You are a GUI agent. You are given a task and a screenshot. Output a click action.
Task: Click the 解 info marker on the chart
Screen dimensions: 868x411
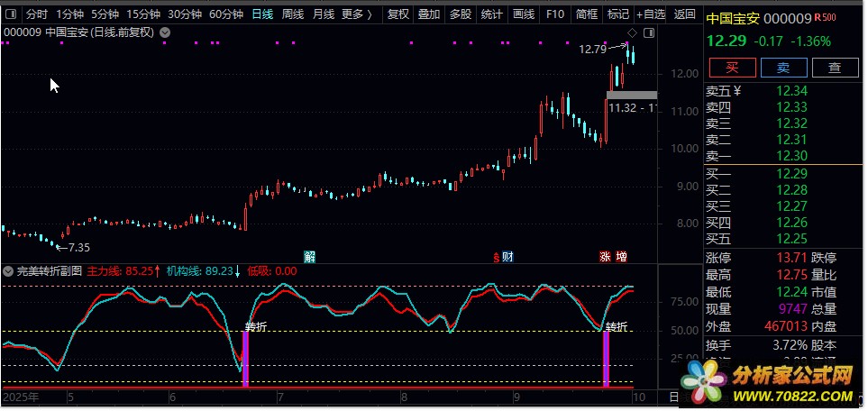point(309,257)
